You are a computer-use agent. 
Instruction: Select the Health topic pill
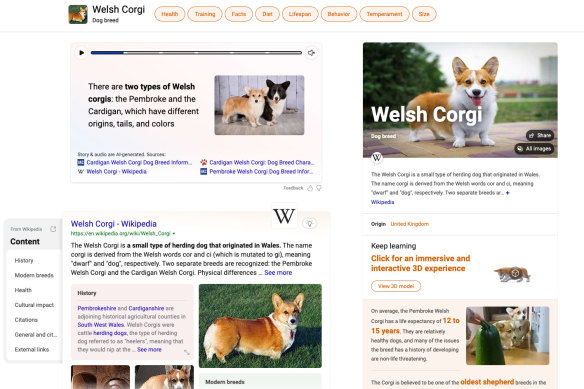[x=169, y=14]
